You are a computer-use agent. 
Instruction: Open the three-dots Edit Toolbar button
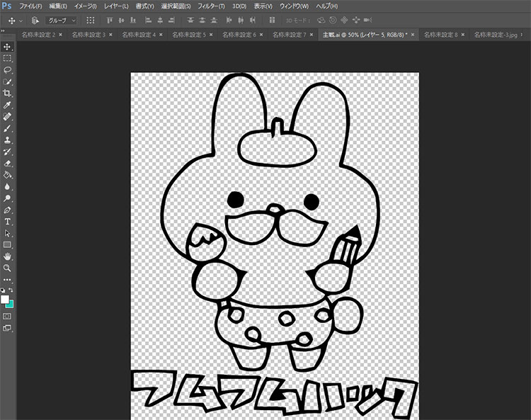click(7, 280)
